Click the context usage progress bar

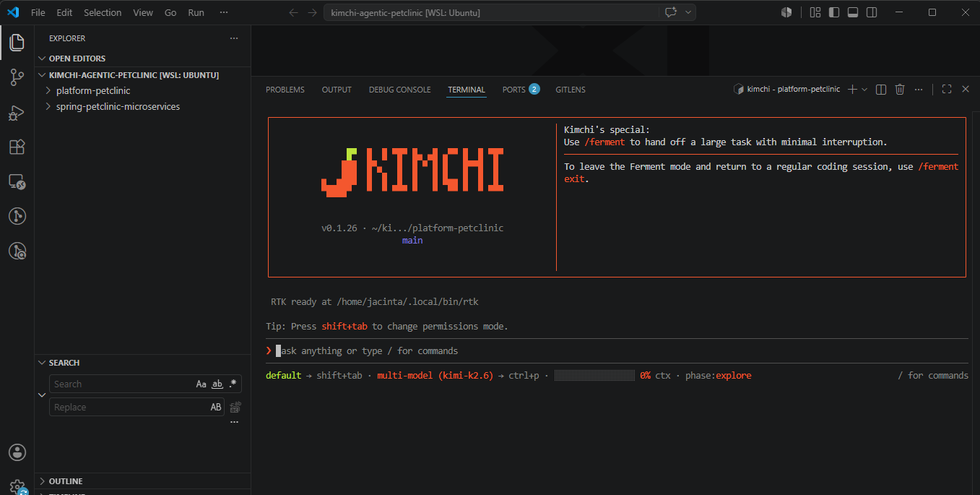594,376
